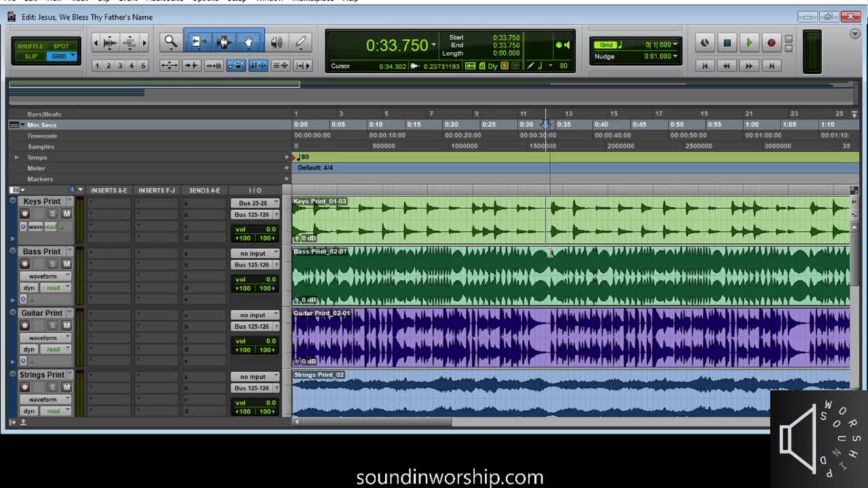Select zoom preset 5
This screenshot has height=488, width=868.
point(142,66)
